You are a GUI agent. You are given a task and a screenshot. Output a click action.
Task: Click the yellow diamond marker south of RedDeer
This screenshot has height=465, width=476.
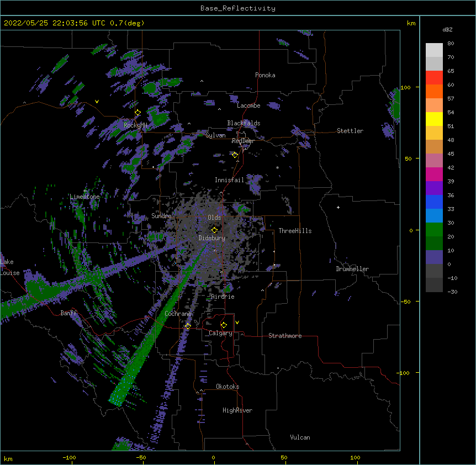point(235,155)
